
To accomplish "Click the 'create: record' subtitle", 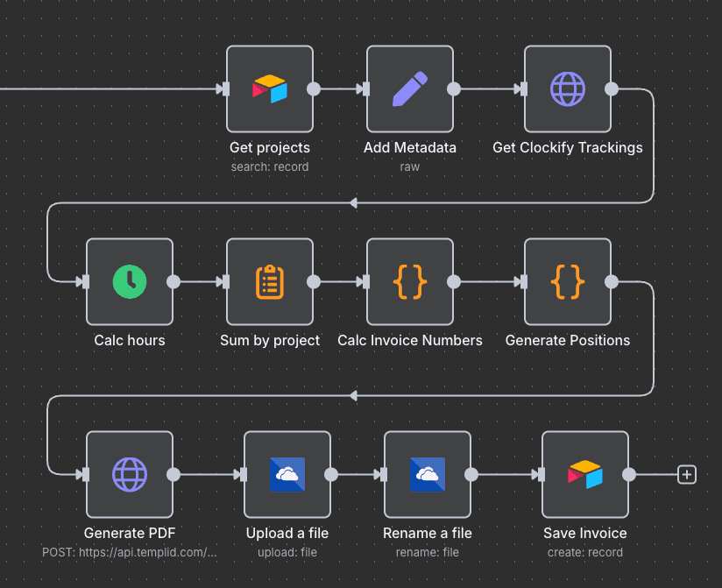I will point(585,552).
